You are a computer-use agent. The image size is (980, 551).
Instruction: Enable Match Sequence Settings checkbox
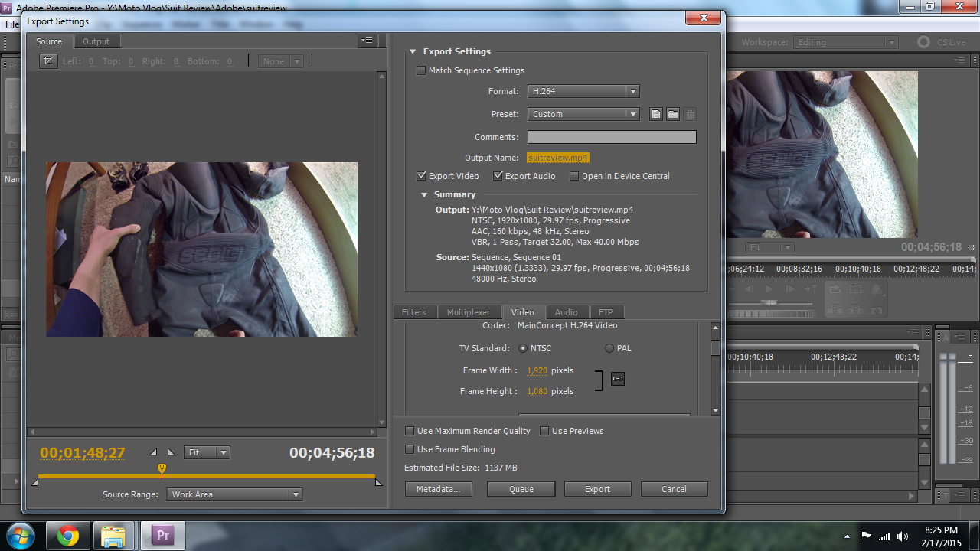421,70
